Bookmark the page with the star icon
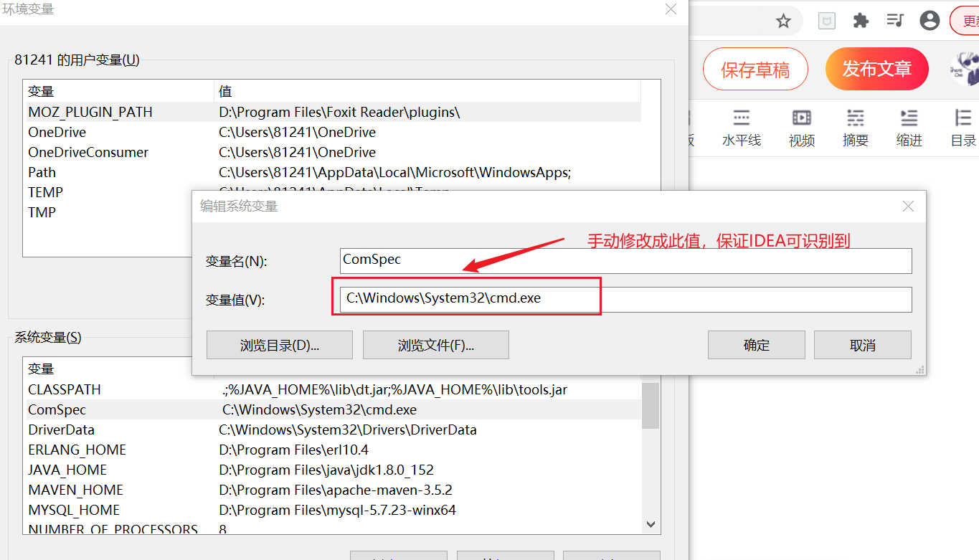Viewport: 979px width, 560px height. [x=784, y=21]
